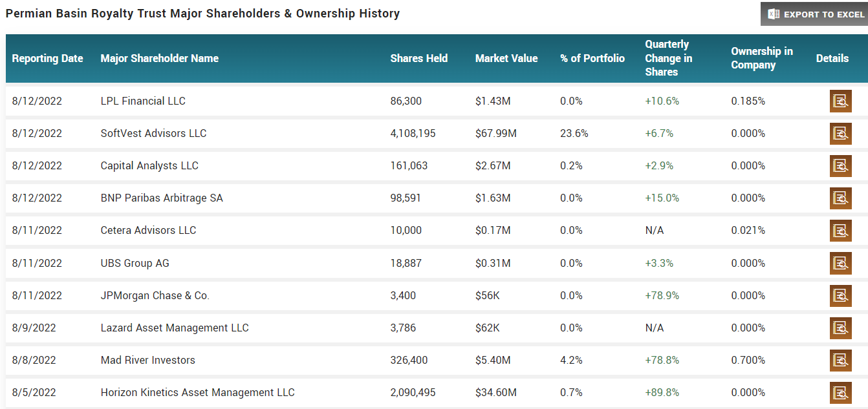Click the $1.43M market value cell
Screen dimensions: 868x409
pyautogui.click(x=493, y=101)
